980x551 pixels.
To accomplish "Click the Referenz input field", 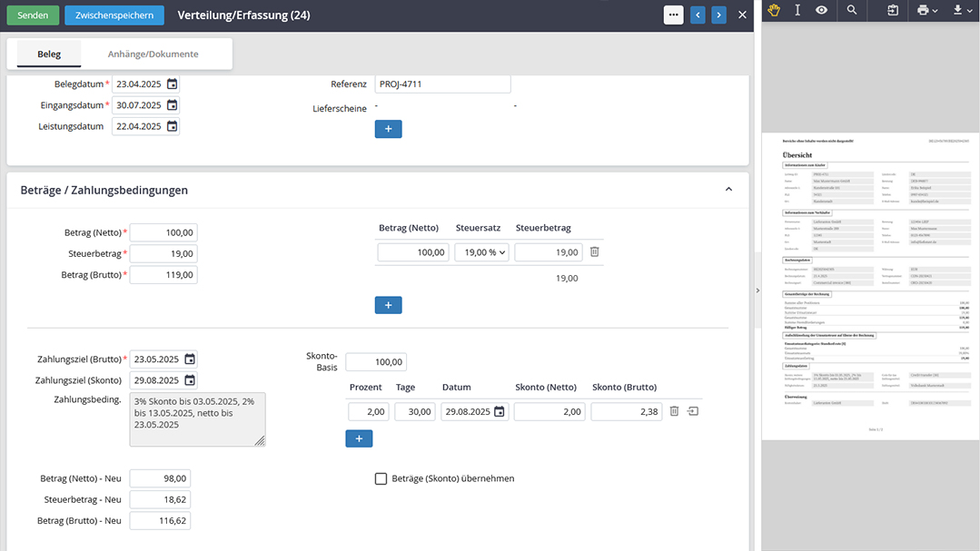I will click(441, 84).
